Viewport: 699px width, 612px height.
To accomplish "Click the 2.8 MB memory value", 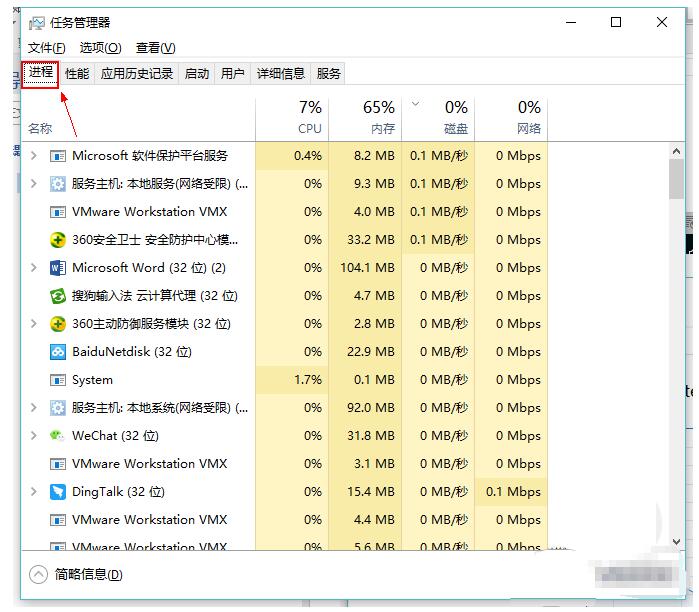I will point(374,324).
